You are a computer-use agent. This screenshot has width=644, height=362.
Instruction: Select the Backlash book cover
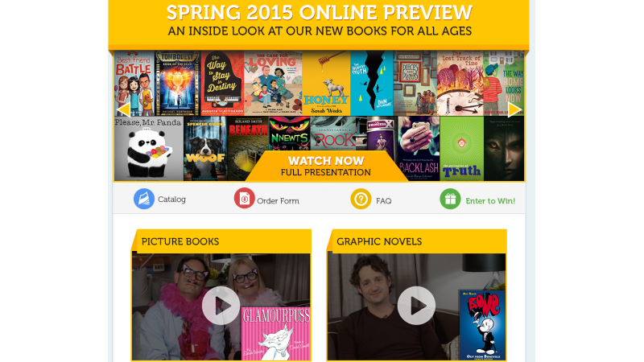[x=419, y=149]
